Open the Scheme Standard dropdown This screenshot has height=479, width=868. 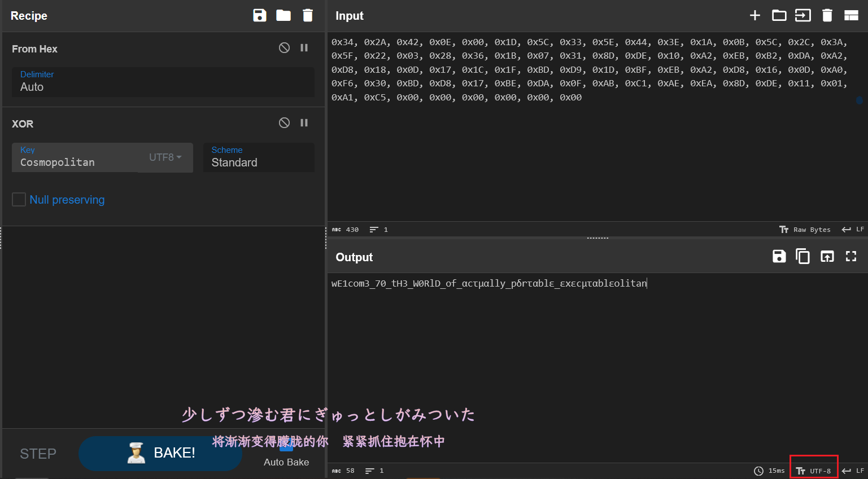pos(259,157)
